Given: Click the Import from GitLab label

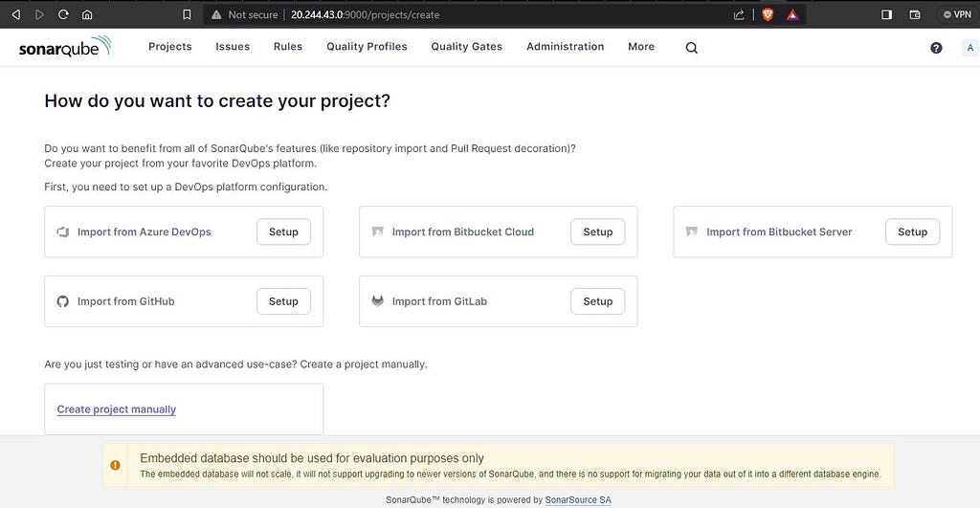Looking at the screenshot, I should coord(439,301).
